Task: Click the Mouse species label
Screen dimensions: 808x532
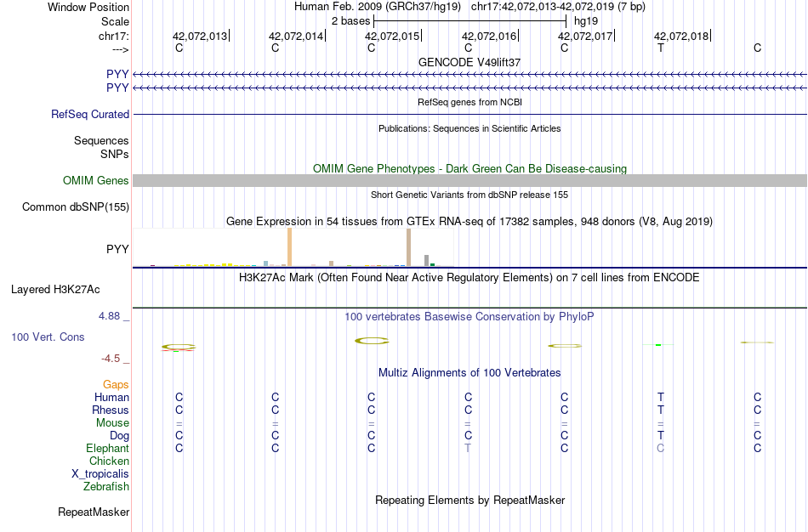Action: pyautogui.click(x=112, y=423)
